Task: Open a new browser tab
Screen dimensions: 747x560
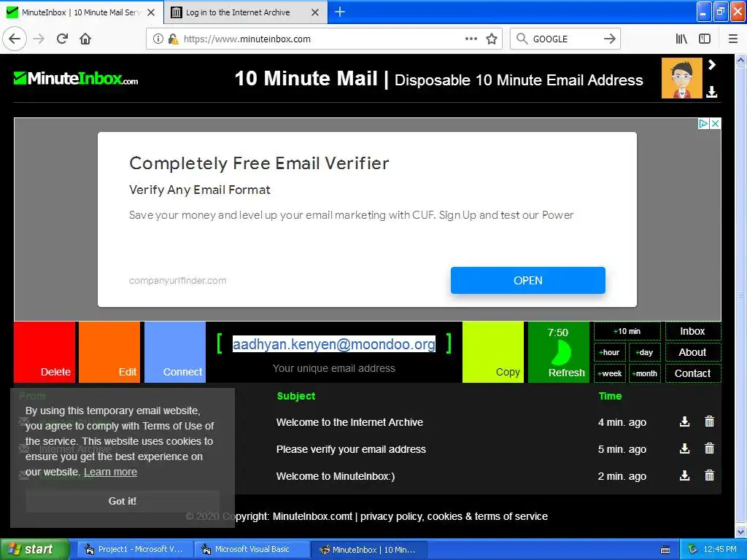Action: (340, 12)
